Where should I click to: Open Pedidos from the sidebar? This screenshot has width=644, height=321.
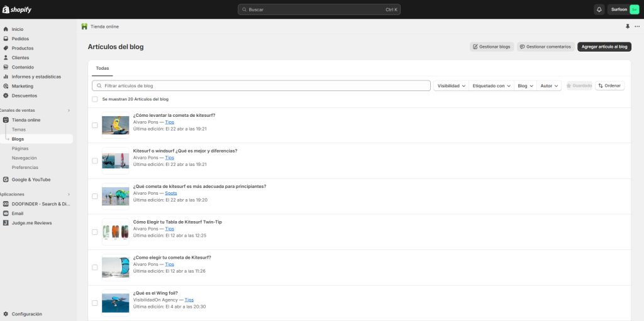click(20, 39)
